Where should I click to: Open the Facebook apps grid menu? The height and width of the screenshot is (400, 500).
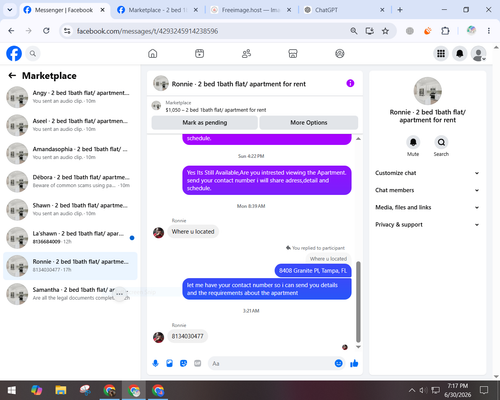tap(441, 53)
